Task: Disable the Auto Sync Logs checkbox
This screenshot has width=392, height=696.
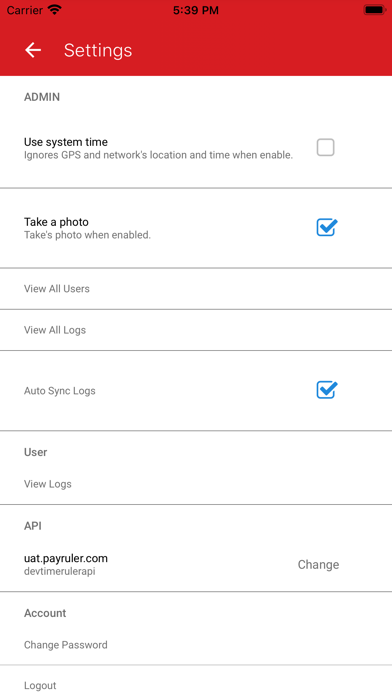Action: (x=327, y=390)
